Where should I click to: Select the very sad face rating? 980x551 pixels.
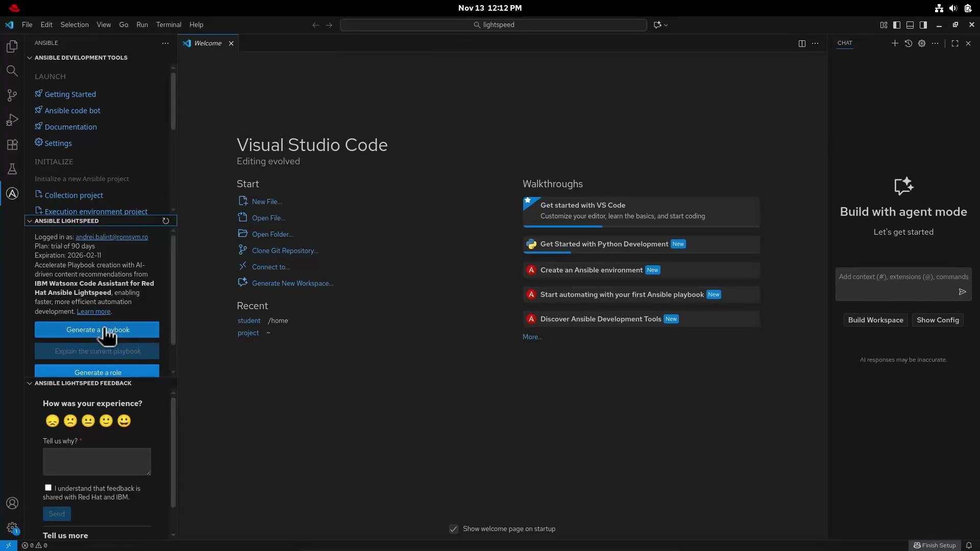pyautogui.click(x=53, y=421)
